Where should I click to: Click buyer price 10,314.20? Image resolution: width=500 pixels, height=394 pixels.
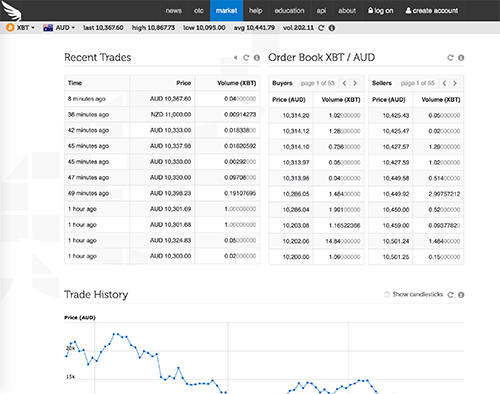click(x=296, y=116)
